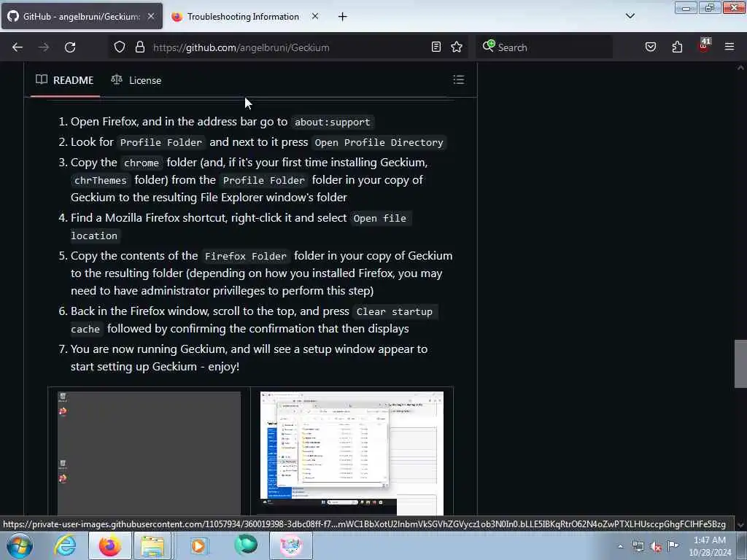Open the network tray icon
The height and width of the screenshot is (560, 747).
point(638,547)
